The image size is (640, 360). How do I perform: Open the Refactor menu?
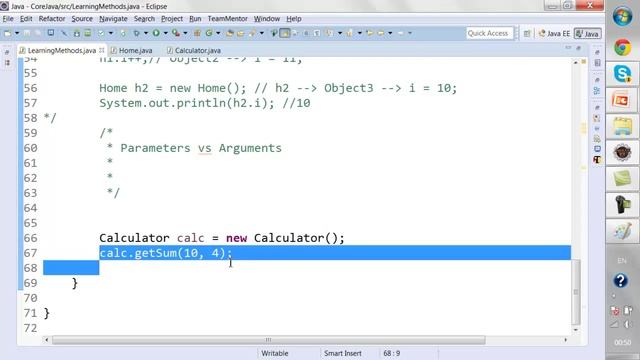52,19
